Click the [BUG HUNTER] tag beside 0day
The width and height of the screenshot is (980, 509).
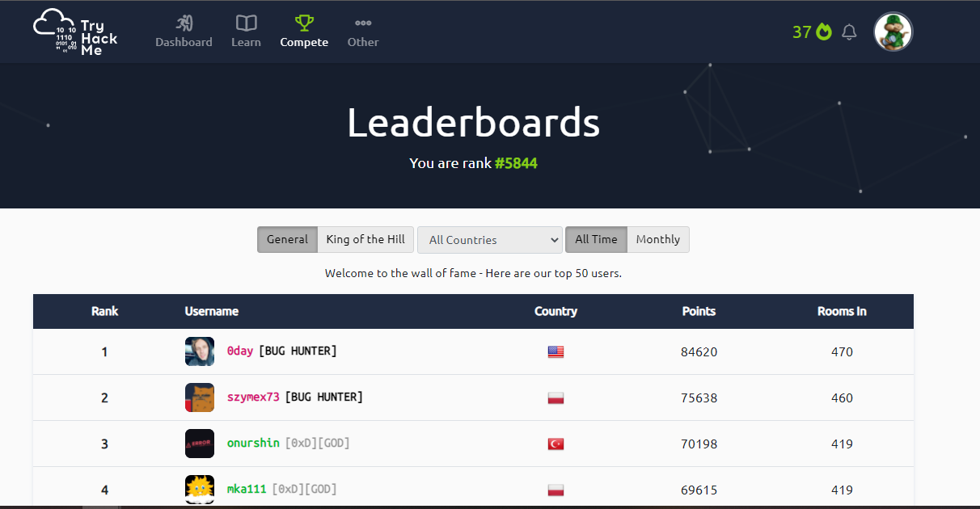click(298, 351)
